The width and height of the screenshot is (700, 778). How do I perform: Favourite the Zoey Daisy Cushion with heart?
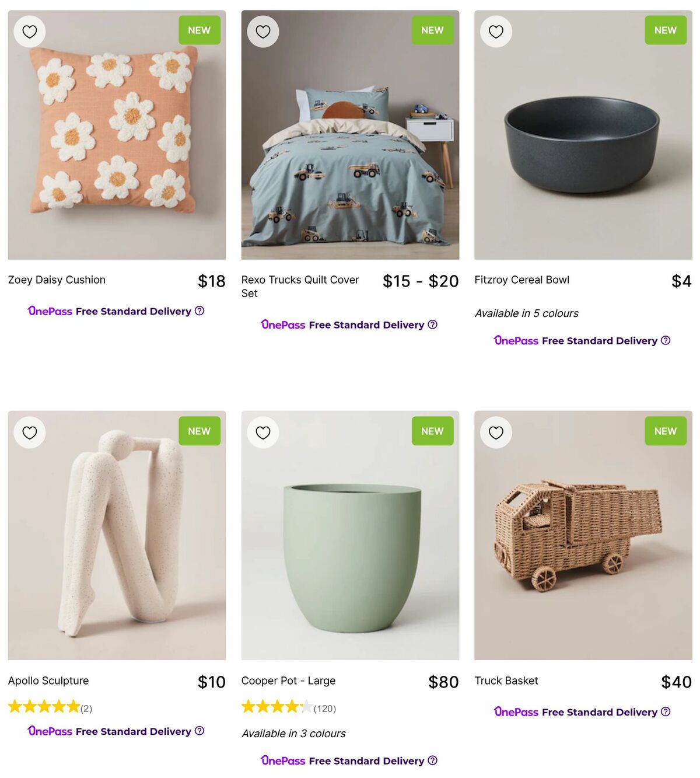[x=30, y=32]
